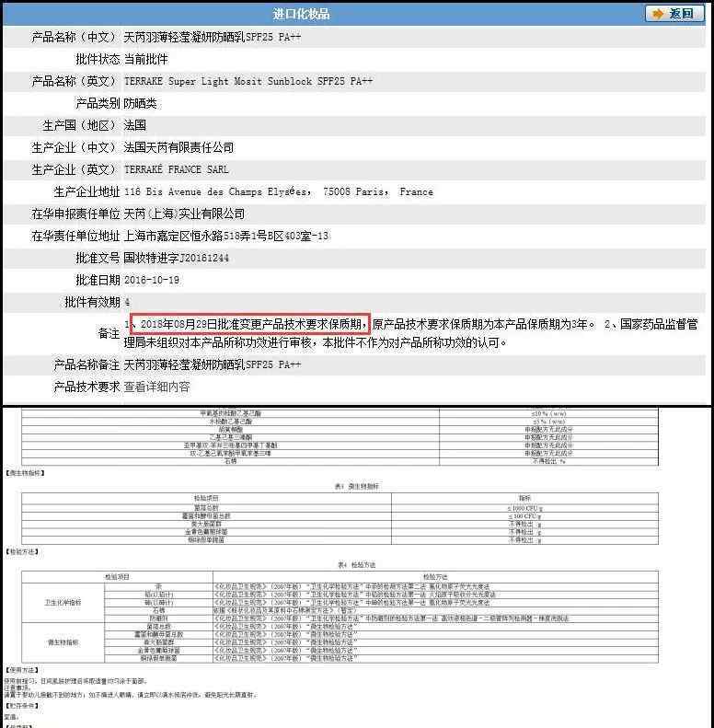Viewport: 714px width, 728px height.
Task: Click the 【微生物指标】 section heading
Action: [x=25, y=473]
